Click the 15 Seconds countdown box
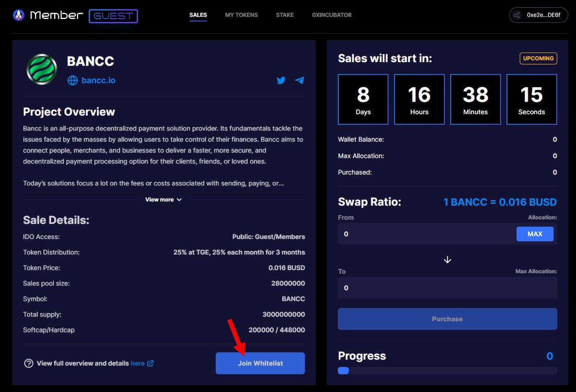 532,100
